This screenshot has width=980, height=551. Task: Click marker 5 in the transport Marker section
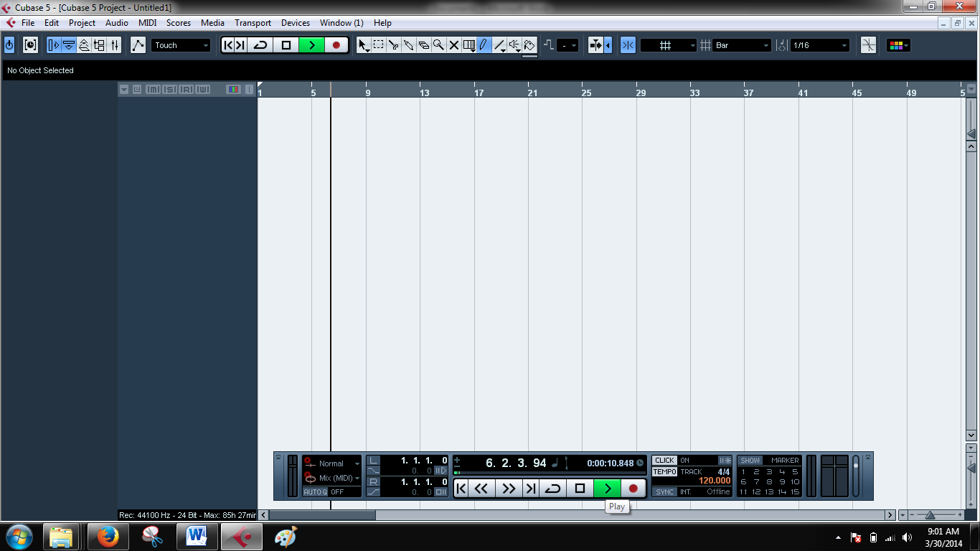796,471
